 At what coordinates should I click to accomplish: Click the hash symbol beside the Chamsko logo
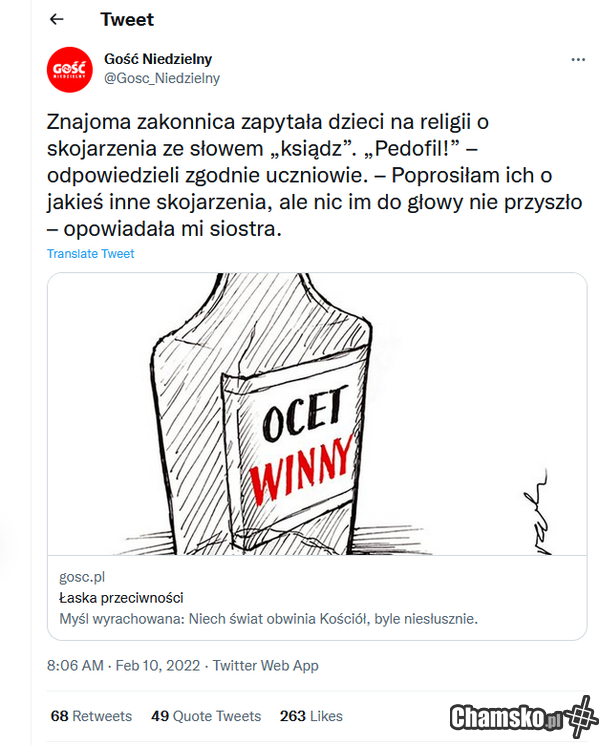tap(579, 719)
